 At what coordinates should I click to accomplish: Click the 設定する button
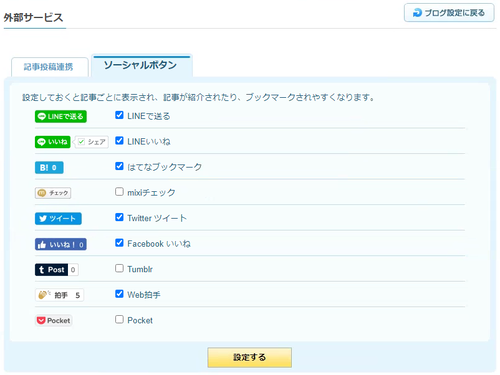click(249, 357)
